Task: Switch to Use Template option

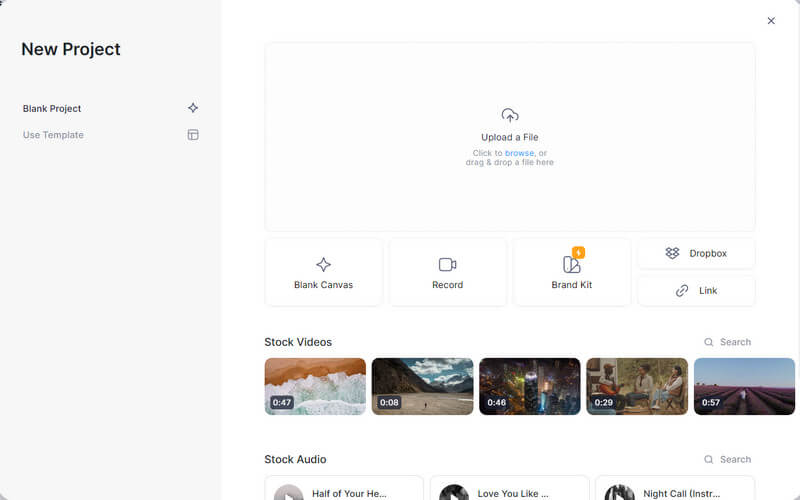Action: 53,135
